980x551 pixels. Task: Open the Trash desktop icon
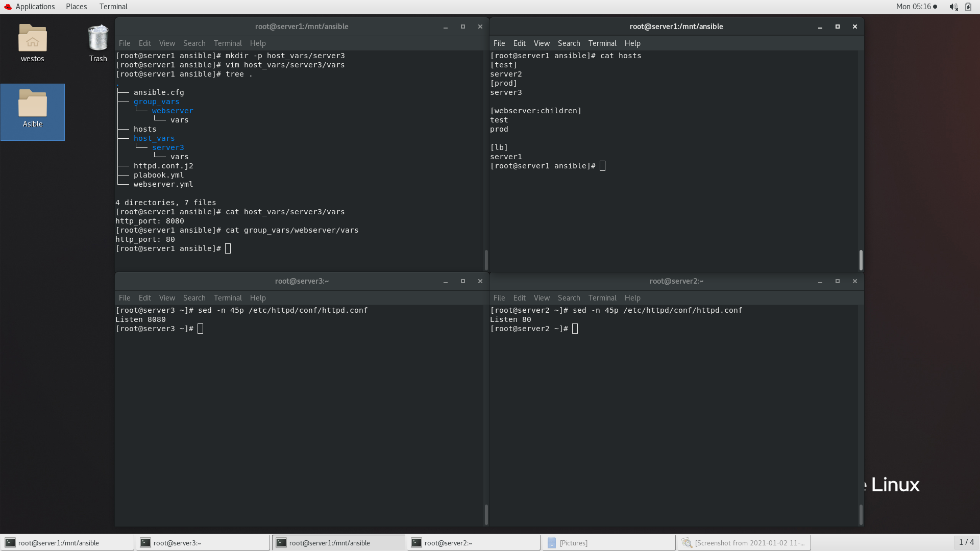pos(97,38)
